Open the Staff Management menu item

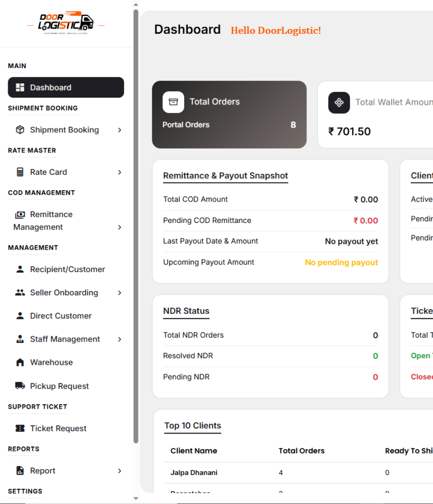[x=66, y=339]
